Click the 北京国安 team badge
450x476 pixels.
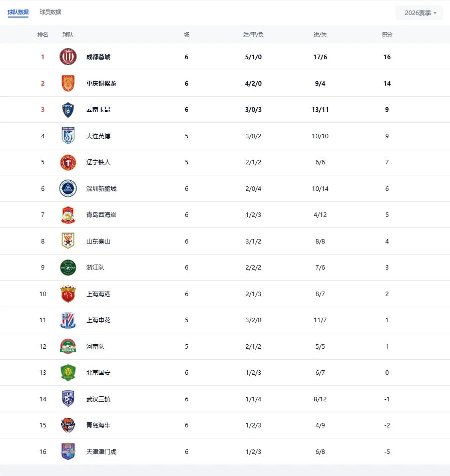[68, 373]
